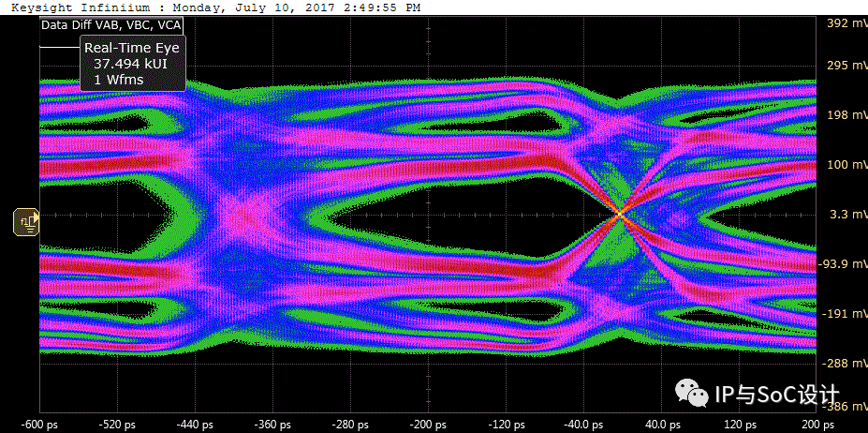The image size is (868, 433).
Task: Click the -200 ps time axis label
Action: (x=428, y=425)
